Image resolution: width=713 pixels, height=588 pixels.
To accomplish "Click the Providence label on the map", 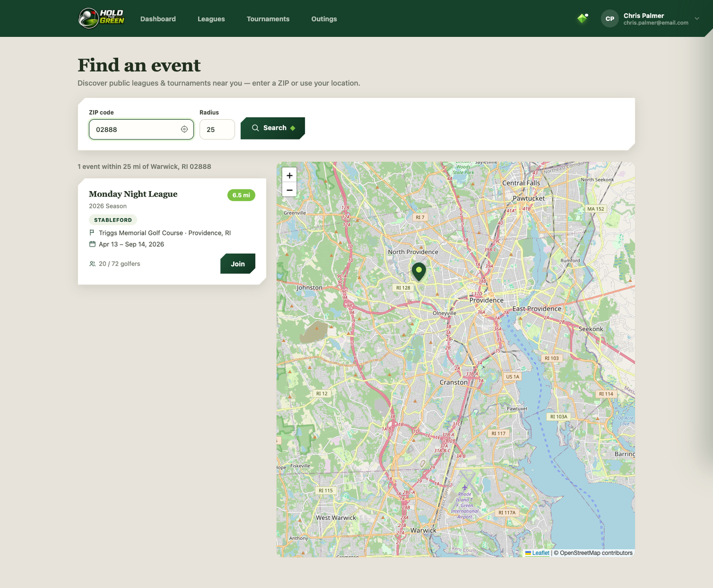I will [x=486, y=300].
